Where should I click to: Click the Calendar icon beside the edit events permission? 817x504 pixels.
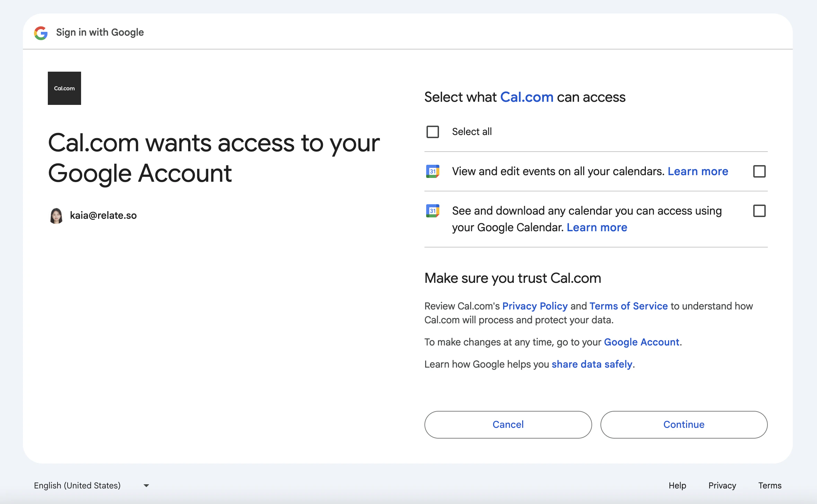coord(433,171)
